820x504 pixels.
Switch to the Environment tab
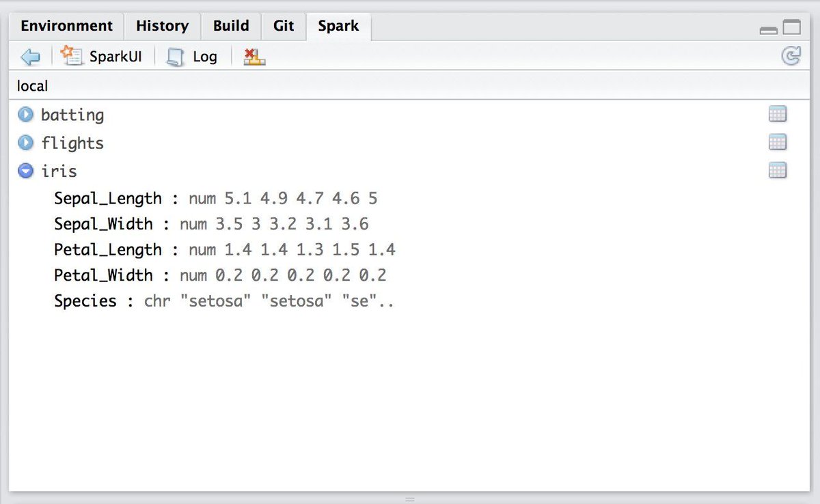pyautogui.click(x=66, y=25)
